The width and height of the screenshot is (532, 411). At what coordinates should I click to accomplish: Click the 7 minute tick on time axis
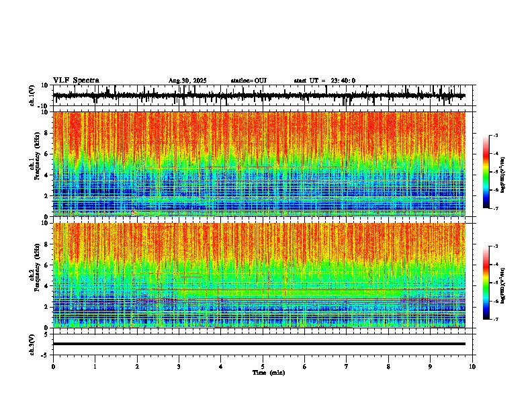point(347,367)
